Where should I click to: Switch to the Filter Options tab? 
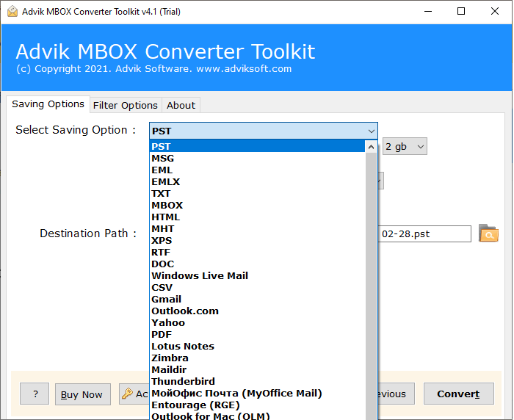coord(126,105)
